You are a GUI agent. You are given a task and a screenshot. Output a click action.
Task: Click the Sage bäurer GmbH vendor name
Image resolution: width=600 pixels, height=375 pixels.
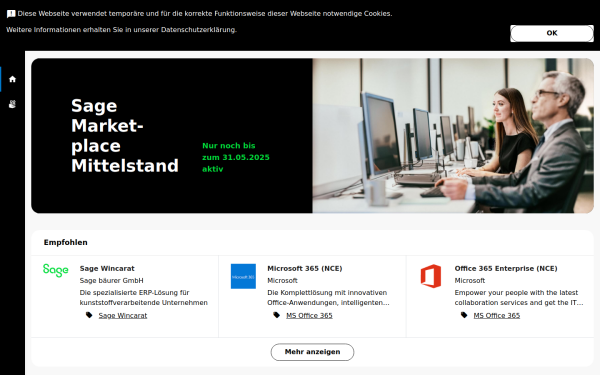[111, 280]
